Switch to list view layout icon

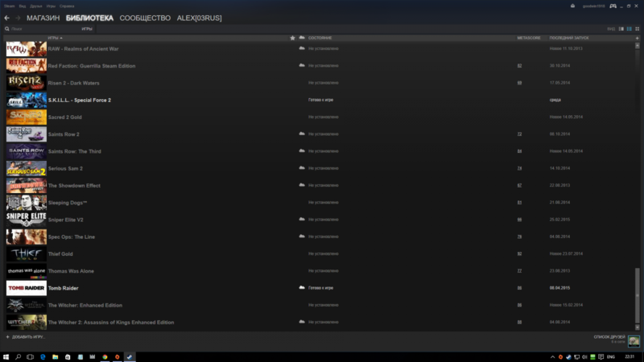tap(630, 29)
